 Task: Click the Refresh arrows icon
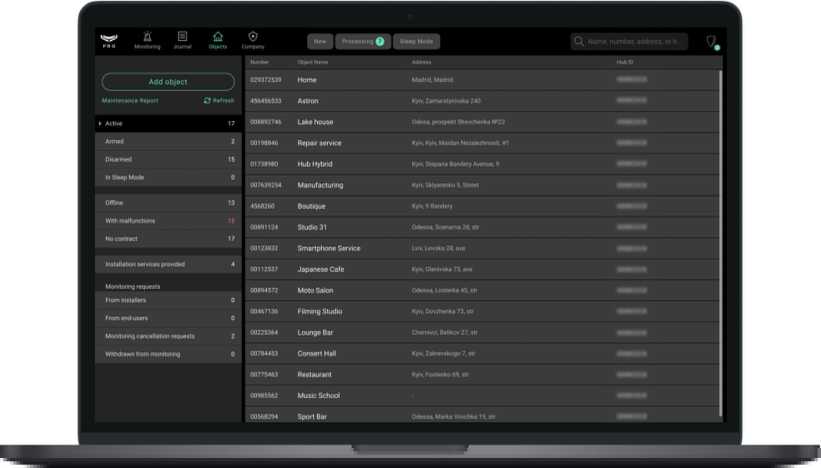[207, 101]
